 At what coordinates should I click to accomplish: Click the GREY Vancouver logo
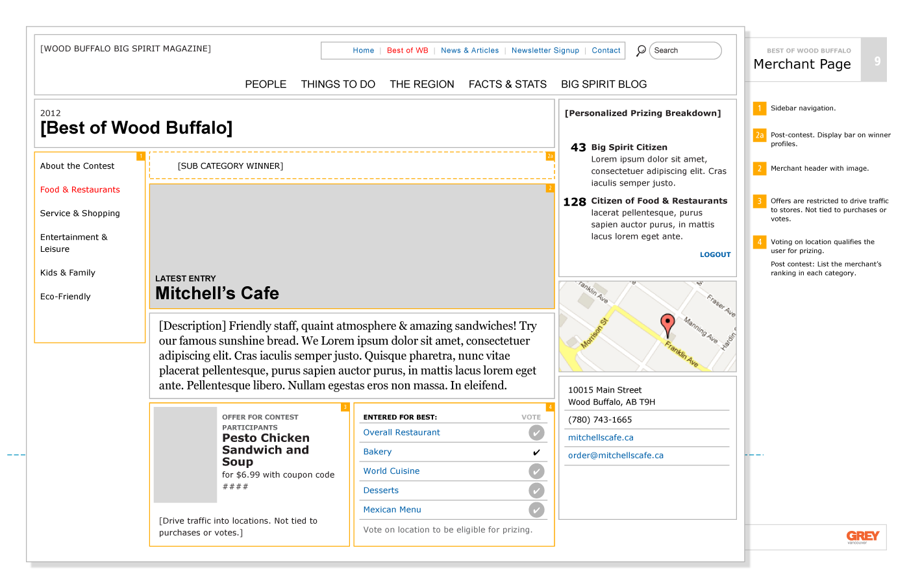863,536
